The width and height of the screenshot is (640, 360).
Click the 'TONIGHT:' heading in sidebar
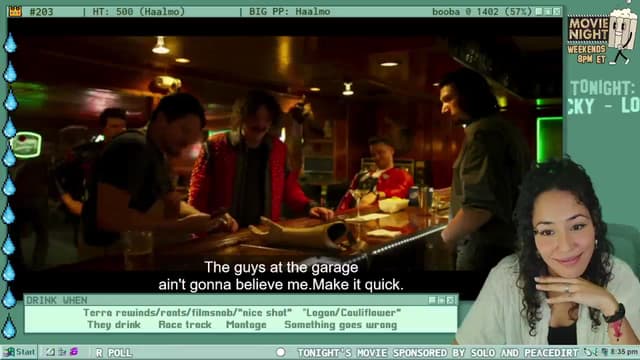[x=603, y=88]
